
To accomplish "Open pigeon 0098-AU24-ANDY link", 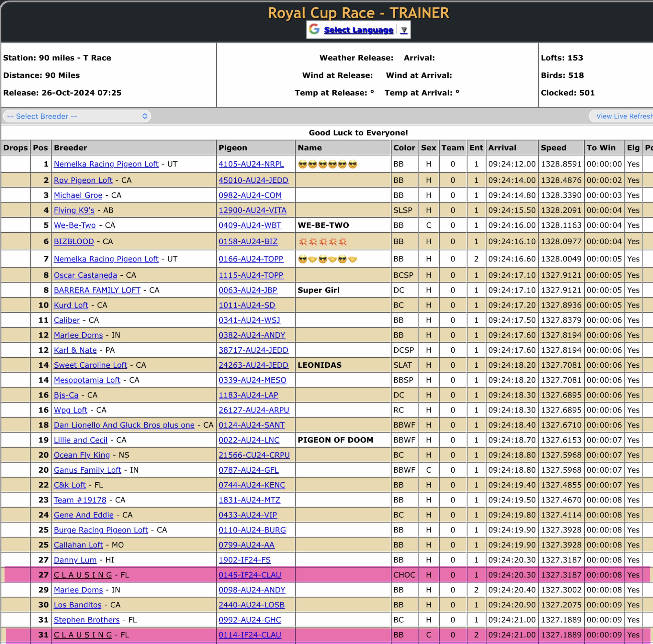I will (252, 590).
